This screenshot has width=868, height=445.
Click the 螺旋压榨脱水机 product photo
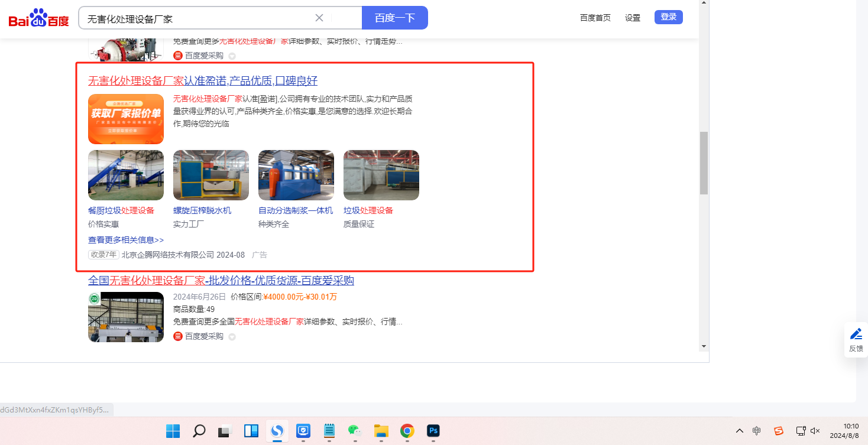211,175
